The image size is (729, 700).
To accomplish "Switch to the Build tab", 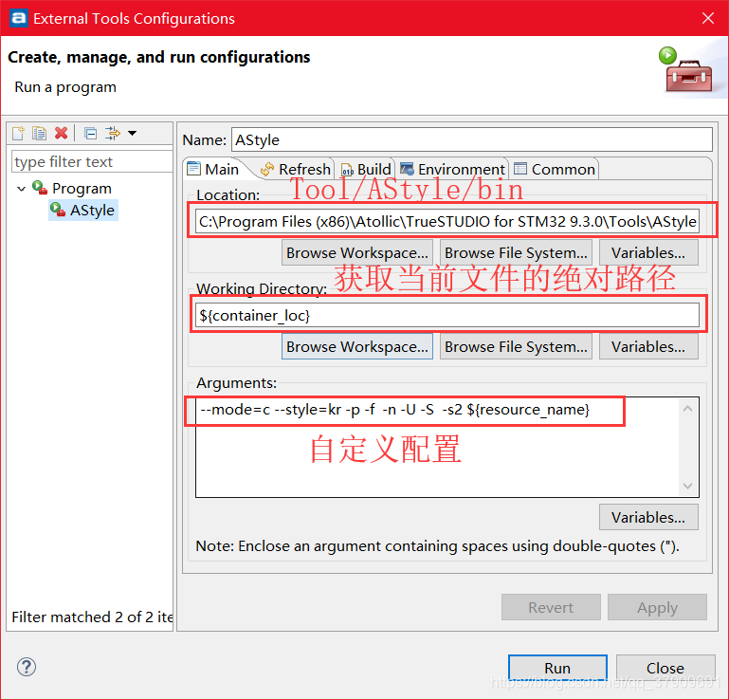I will (x=366, y=169).
